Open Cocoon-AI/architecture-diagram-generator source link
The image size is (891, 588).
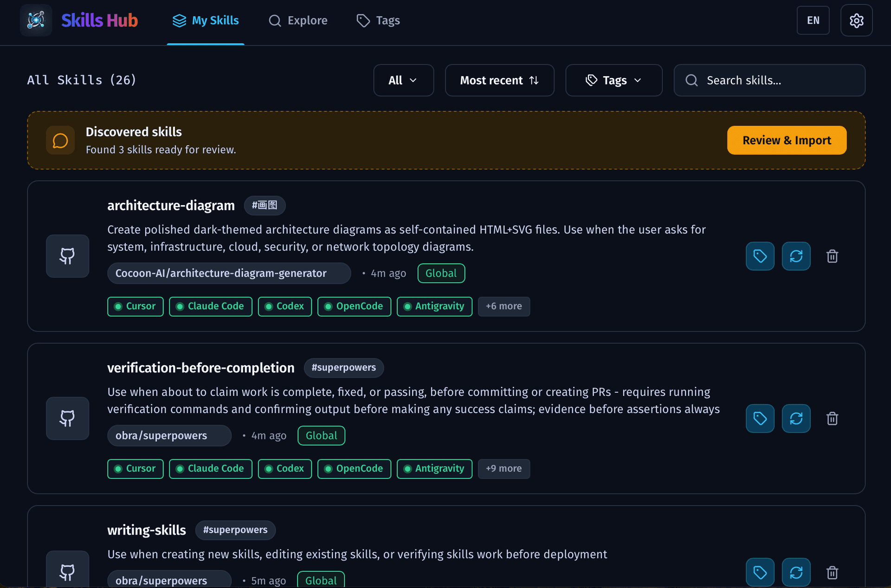(x=229, y=273)
